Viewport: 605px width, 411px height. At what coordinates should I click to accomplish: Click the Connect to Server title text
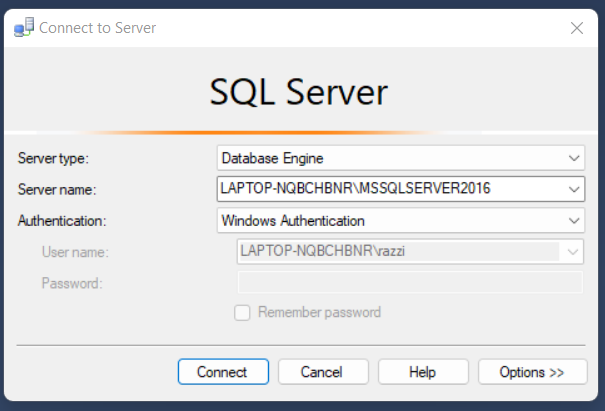(97, 28)
